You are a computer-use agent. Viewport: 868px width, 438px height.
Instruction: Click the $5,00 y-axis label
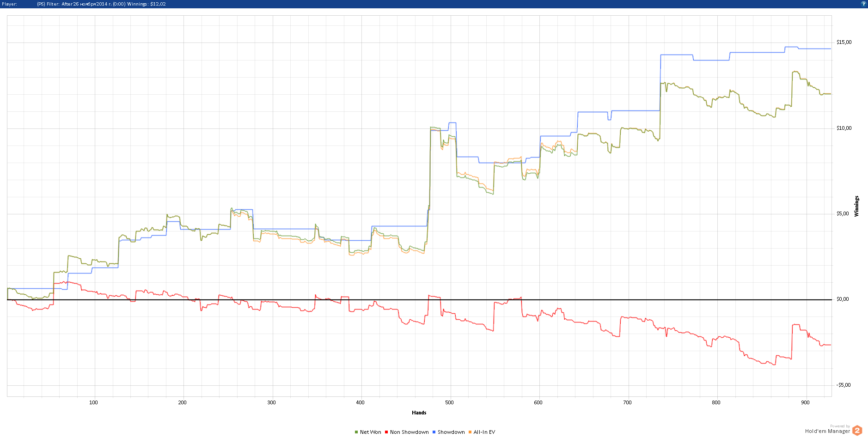click(x=843, y=213)
